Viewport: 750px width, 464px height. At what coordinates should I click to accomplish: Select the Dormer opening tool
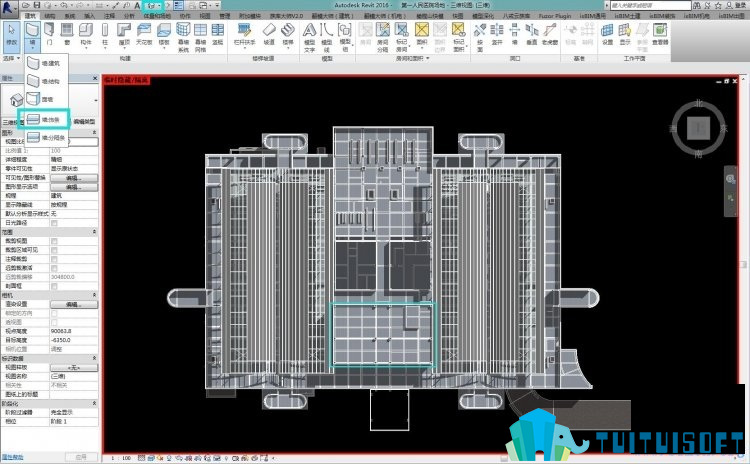(x=550, y=35)
